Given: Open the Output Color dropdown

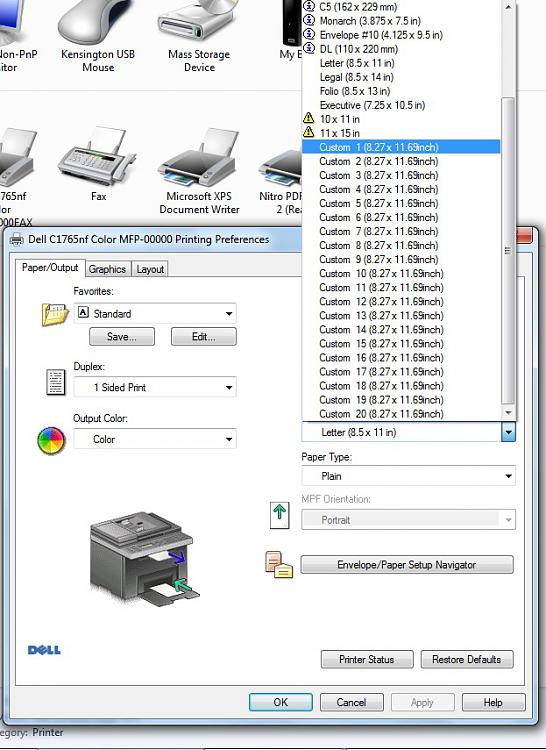Looking at the screenshot, I should (x=155, y=439).
